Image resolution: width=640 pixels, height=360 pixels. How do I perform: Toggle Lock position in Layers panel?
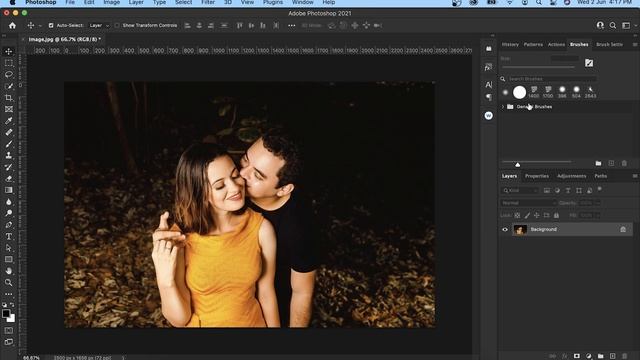coord(537,215)
